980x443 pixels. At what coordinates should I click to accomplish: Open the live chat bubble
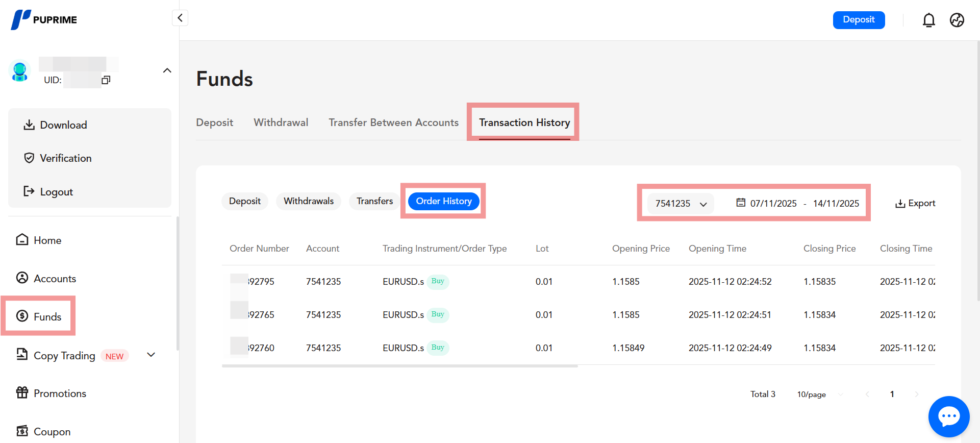tap(948, 416)
